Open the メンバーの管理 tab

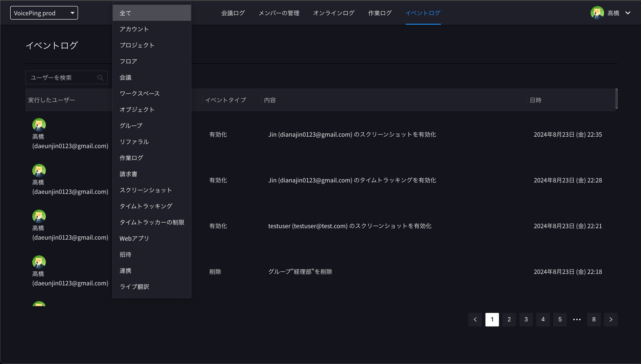coord(279,13)
